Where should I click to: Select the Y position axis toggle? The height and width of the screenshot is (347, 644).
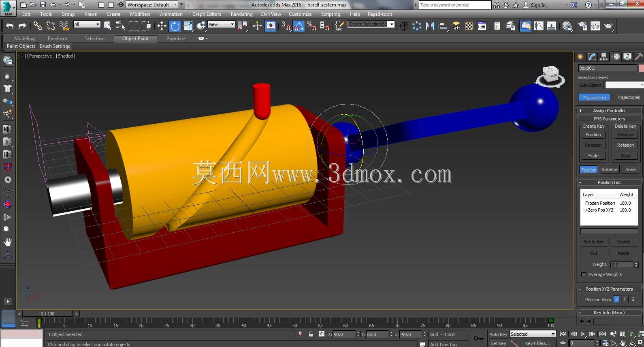point(625,300)
